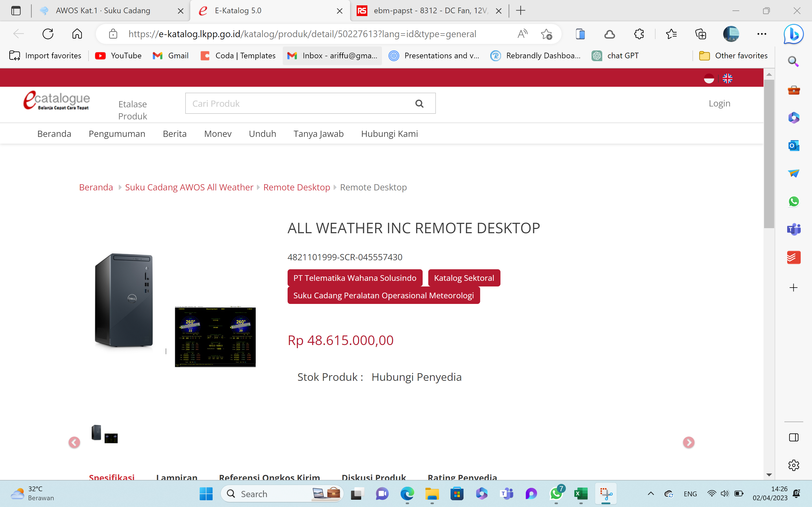Launch Microsoft Teams from the taskbar

tap(506, 493)
